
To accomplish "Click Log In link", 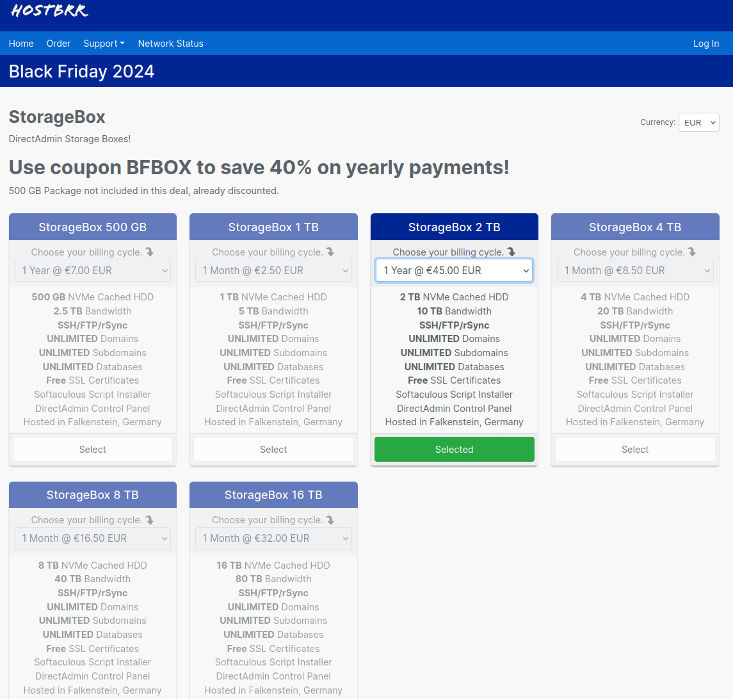I will coord(705,44).
